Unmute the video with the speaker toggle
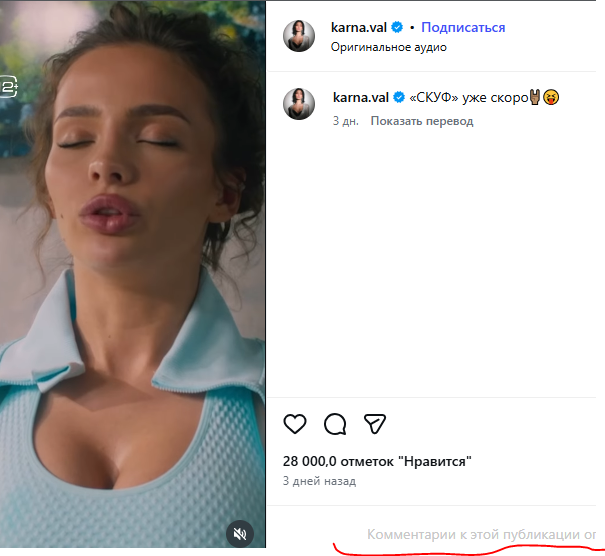 click(x=239, y=534)
